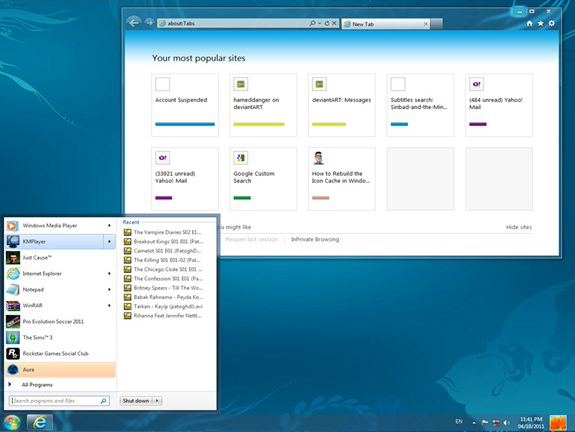Click the search magnifier in address bar
The width and height of the screenshot is (575, 432).
[x=312, y=23]
